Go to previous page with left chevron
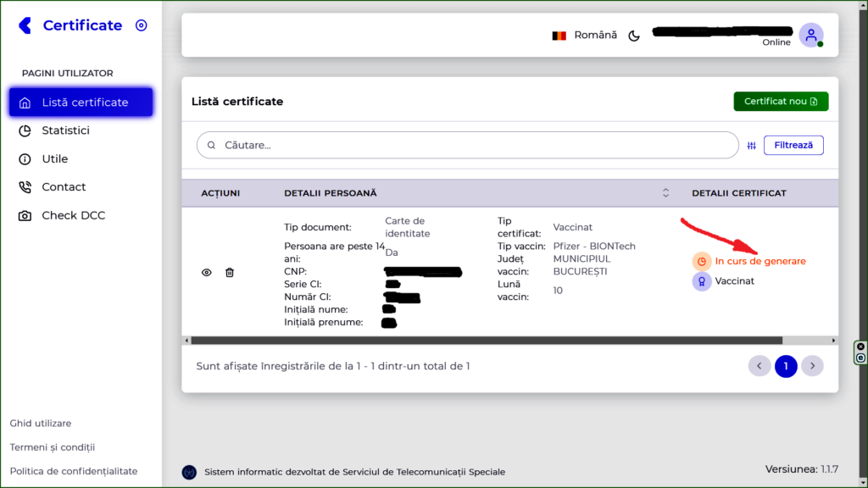Image resolution: width=868 pixels, height=488 pixels. coord(759,366)
